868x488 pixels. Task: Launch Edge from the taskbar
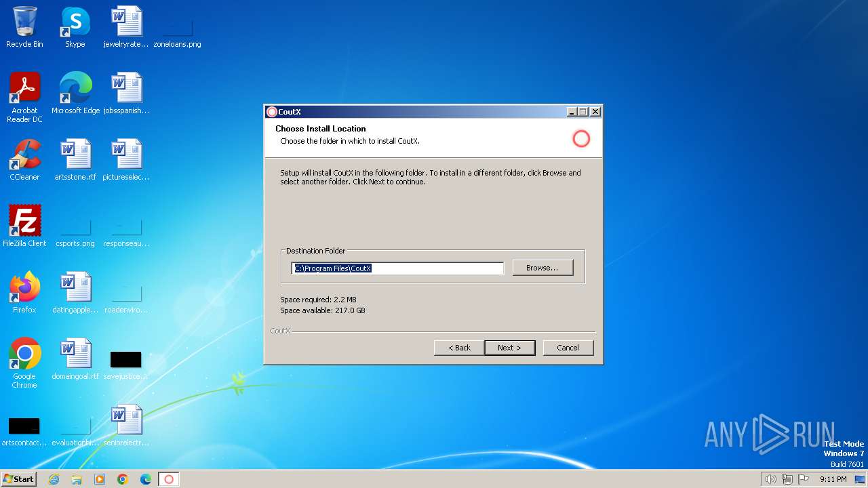point(146,479)
